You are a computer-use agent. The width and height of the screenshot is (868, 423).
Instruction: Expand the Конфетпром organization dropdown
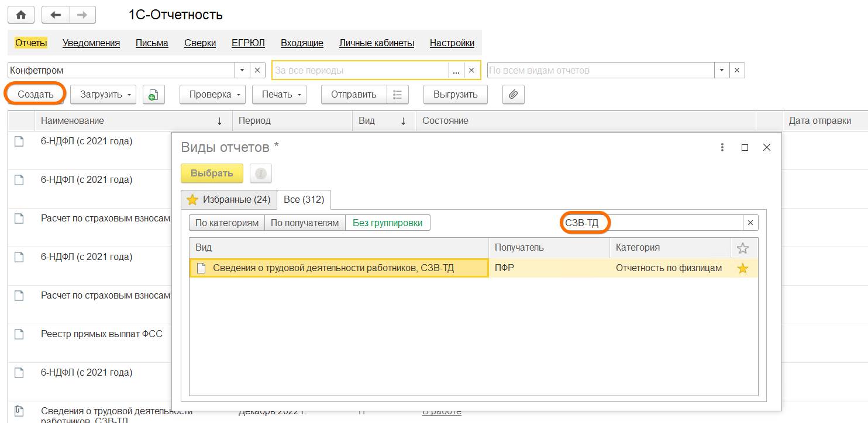243,70
